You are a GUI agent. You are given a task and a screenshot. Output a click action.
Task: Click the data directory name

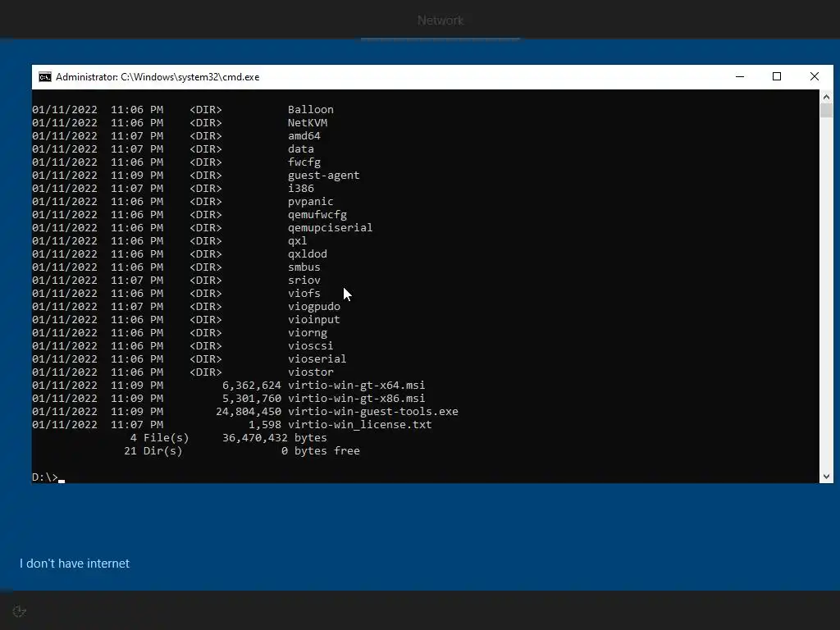[x=300, y=149]
